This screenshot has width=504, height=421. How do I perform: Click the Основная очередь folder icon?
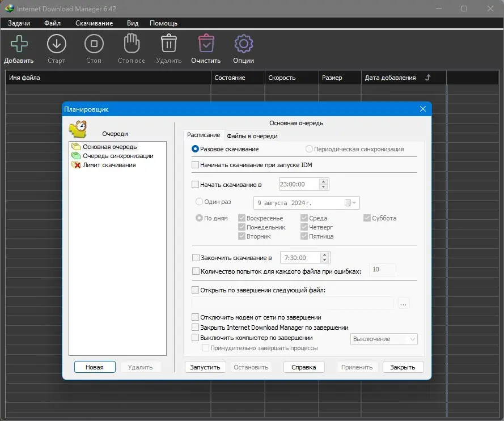76,147
